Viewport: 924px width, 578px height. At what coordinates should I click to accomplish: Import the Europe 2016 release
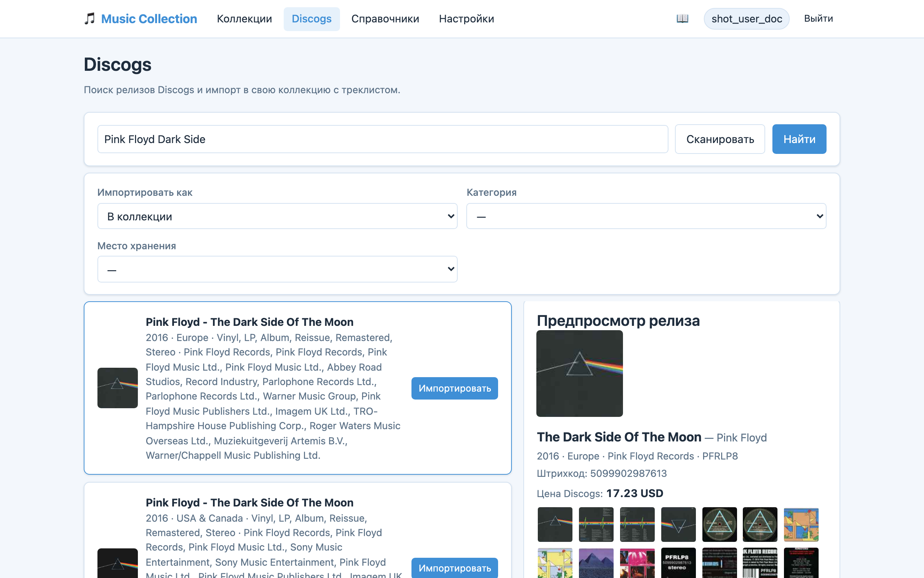(454, 388)
